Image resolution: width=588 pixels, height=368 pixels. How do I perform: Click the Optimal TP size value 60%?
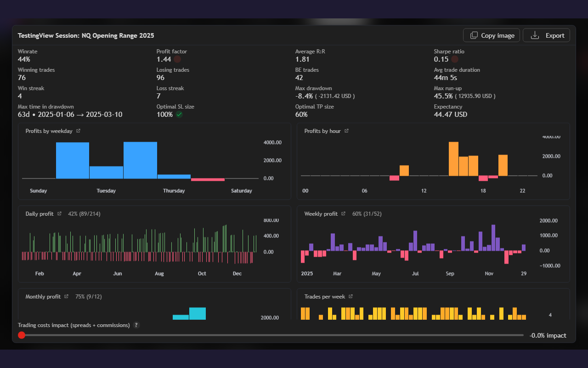pos(301,115)
